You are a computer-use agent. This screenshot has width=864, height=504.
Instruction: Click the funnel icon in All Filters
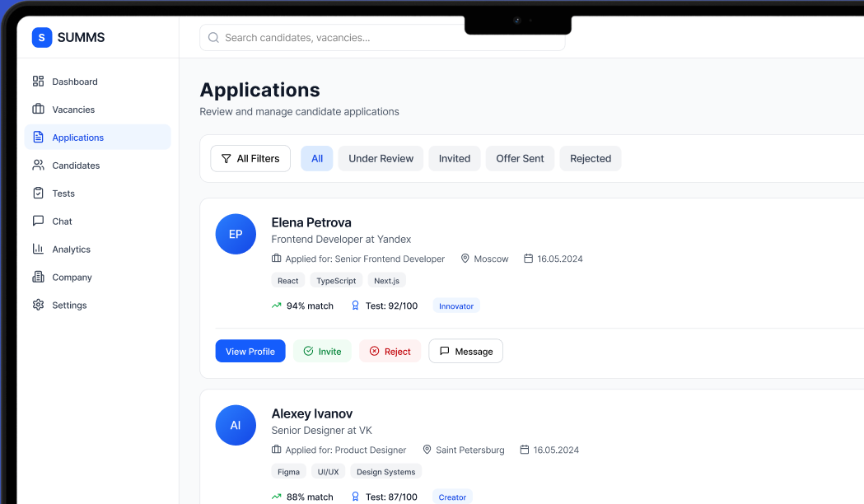[x=226, y=159]
